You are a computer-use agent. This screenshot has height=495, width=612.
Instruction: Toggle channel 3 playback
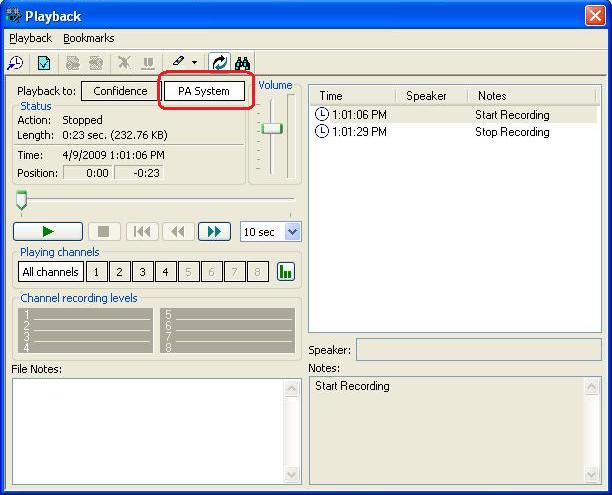142,272
